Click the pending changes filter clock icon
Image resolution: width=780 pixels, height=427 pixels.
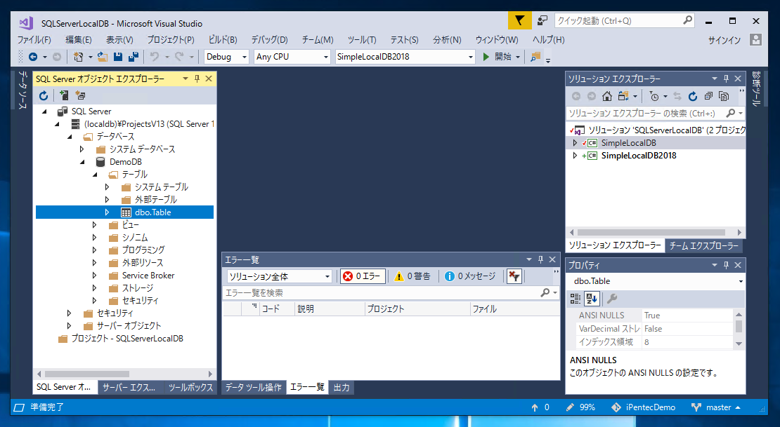click(x=655, y=96)
